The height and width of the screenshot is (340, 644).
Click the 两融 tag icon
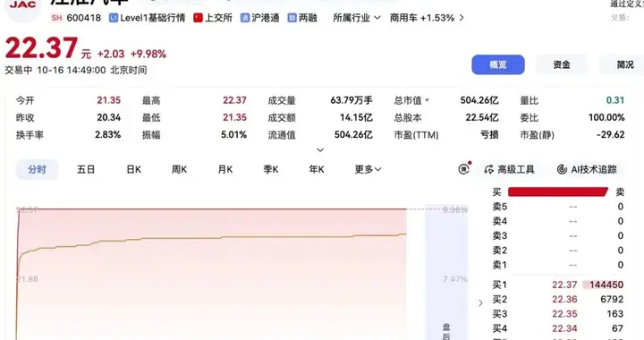(292, 18)
